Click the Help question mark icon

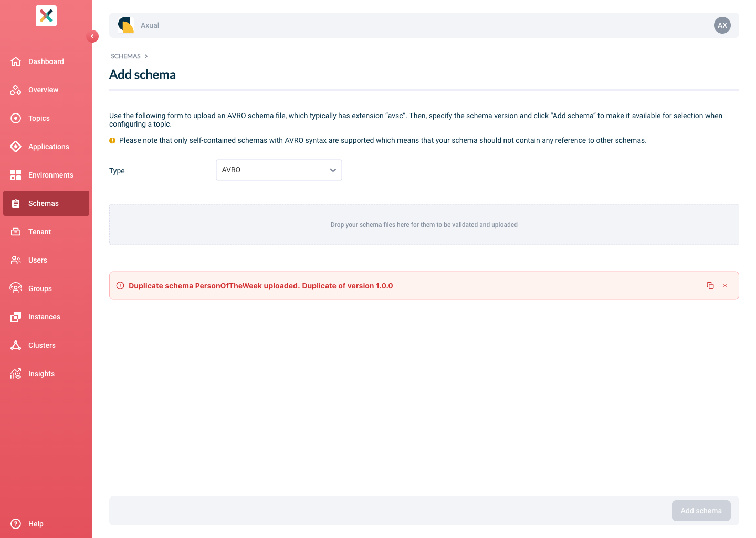[16, 524]
